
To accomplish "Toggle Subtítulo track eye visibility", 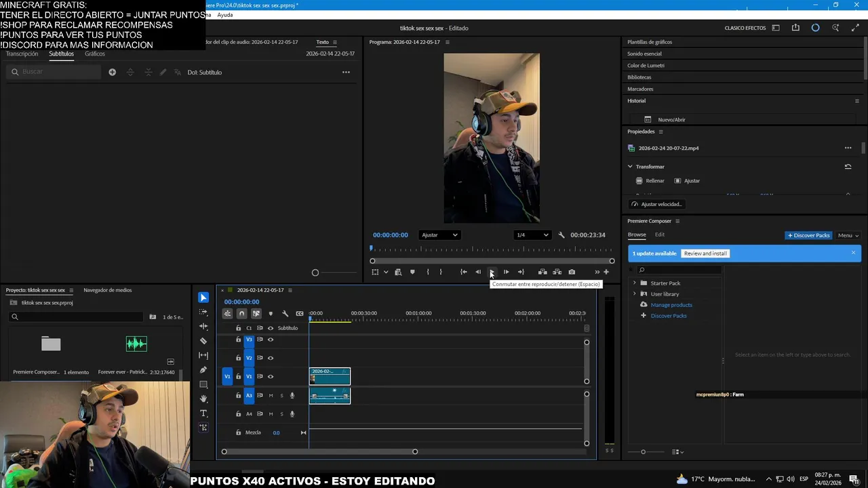I will point(271,328).
